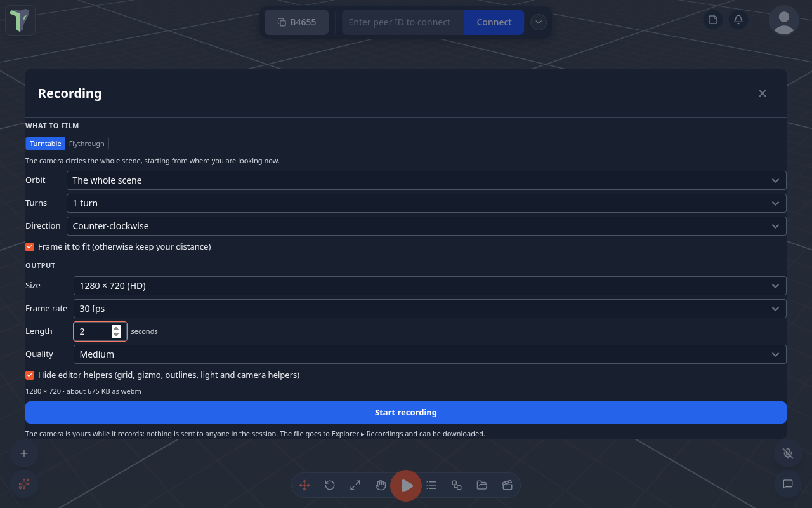This screenshot has width=812, height=508.
Task: Open the notifications bell
Action: (x=738, y=20)
